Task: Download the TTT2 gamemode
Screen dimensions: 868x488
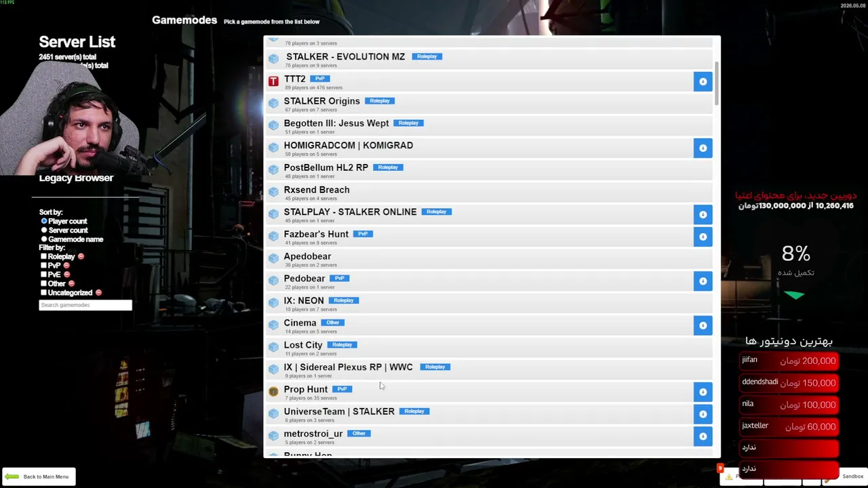Action: [x=703, y=81]
